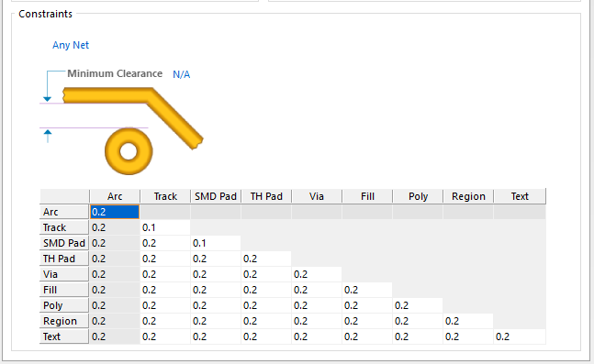Select the Poly row Fill column cell

(x=367, y=305)
